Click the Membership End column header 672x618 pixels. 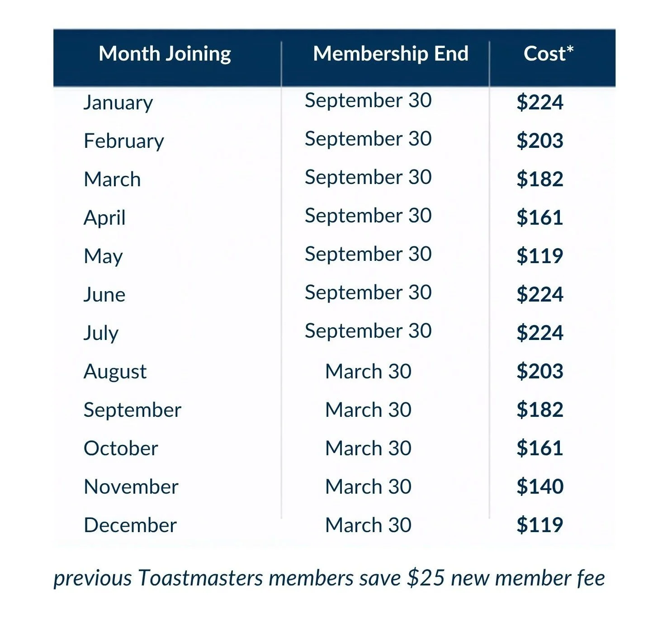pos(391,54)
